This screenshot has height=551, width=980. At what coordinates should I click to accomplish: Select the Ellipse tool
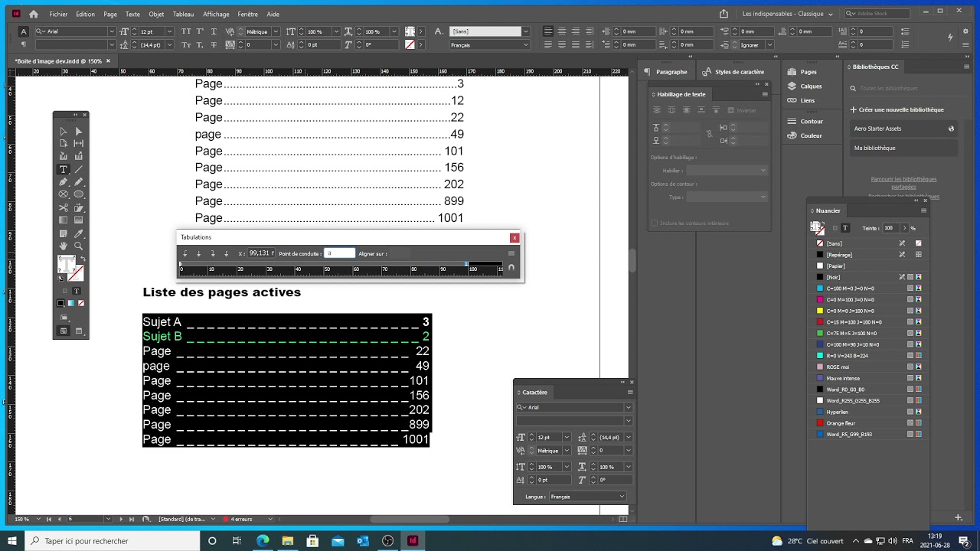78,194
